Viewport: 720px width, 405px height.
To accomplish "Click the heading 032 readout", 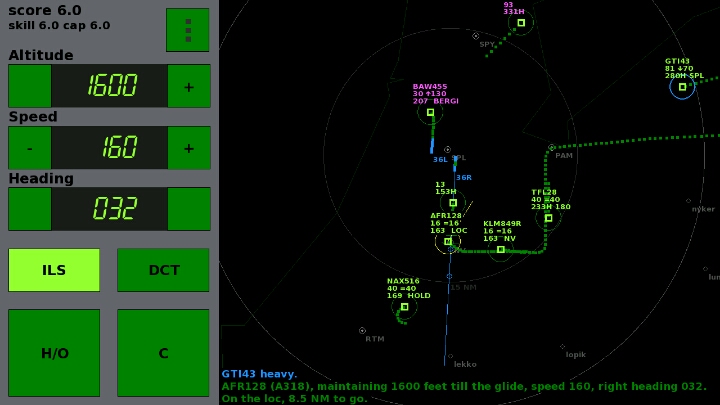I will 110,209.
